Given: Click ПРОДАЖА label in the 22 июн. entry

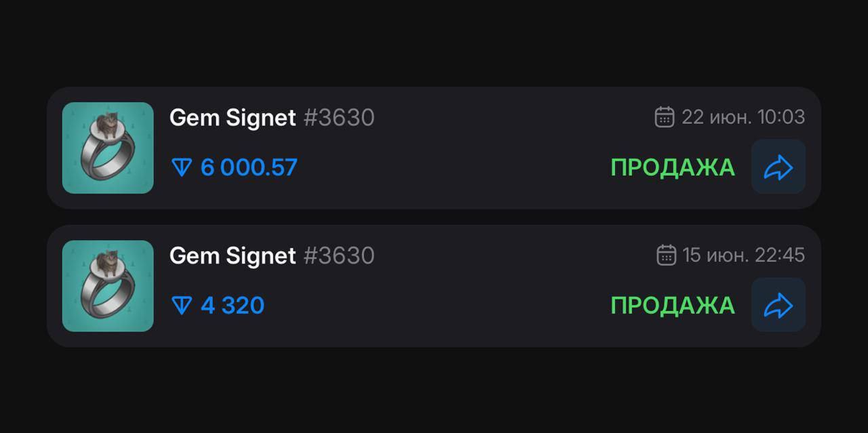Looking at the screenshot, I should tap(673, 167).
